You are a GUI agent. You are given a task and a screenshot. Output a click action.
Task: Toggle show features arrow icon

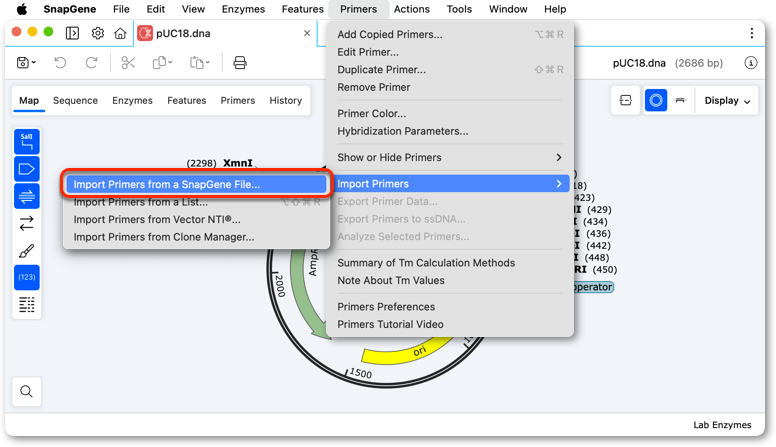pyautogui.click(x=27, y=169)
